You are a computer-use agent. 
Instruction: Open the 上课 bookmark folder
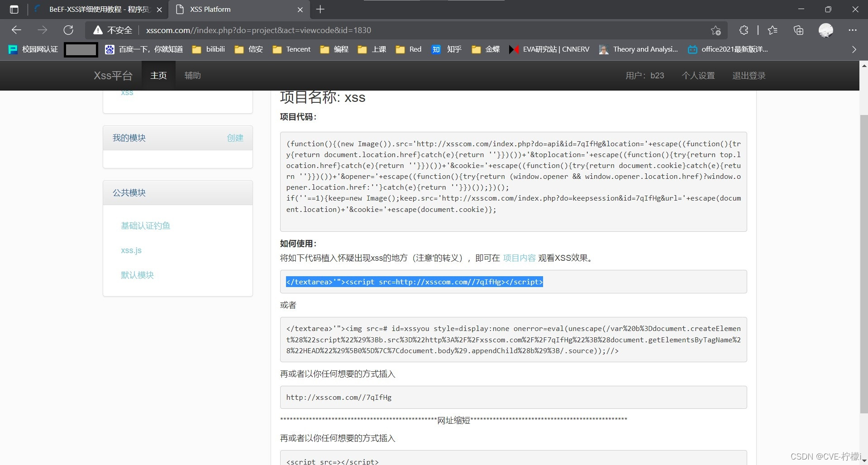[x=372, y=49]
